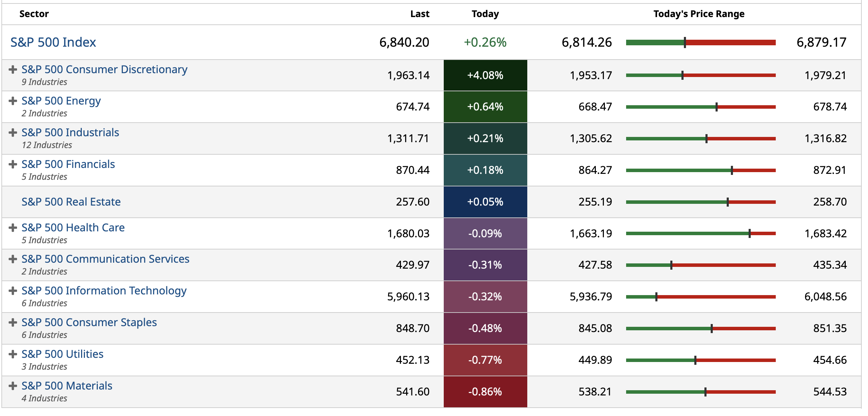Click the plus icon beside Consumer Staples
Image resolution: width=868 pixels, height=416 pixels.
[13, 323]
